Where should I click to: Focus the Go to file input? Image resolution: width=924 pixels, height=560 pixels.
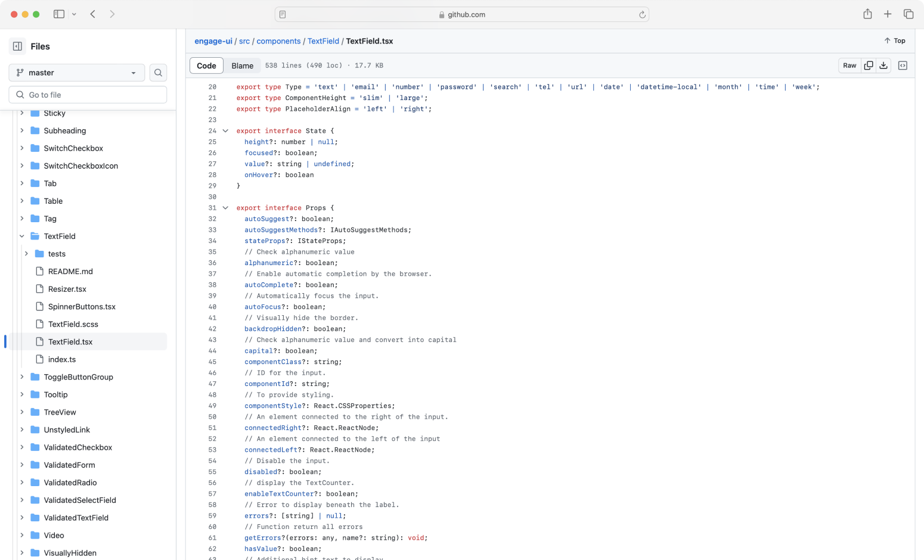point(88,95)
